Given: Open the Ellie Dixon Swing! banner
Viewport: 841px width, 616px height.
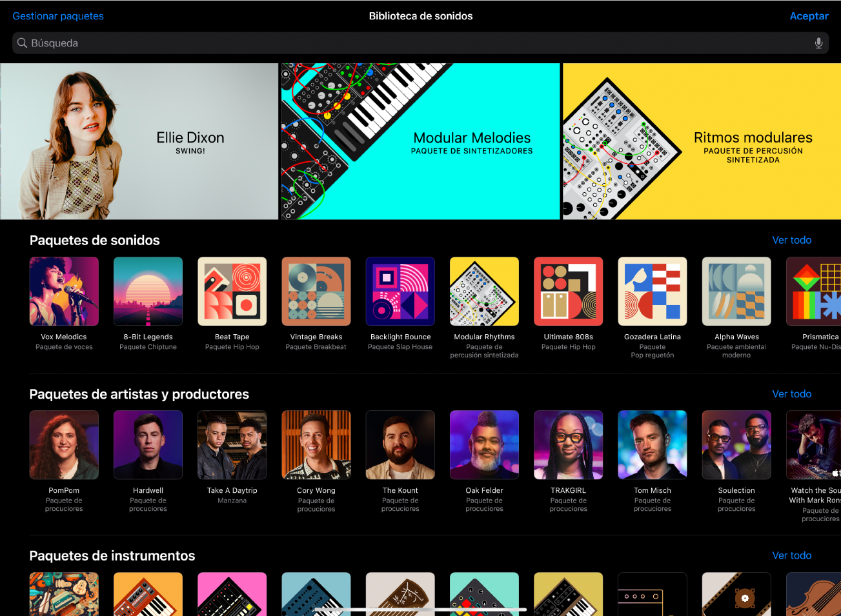Looking at the screenshot, I should (139, 141).
